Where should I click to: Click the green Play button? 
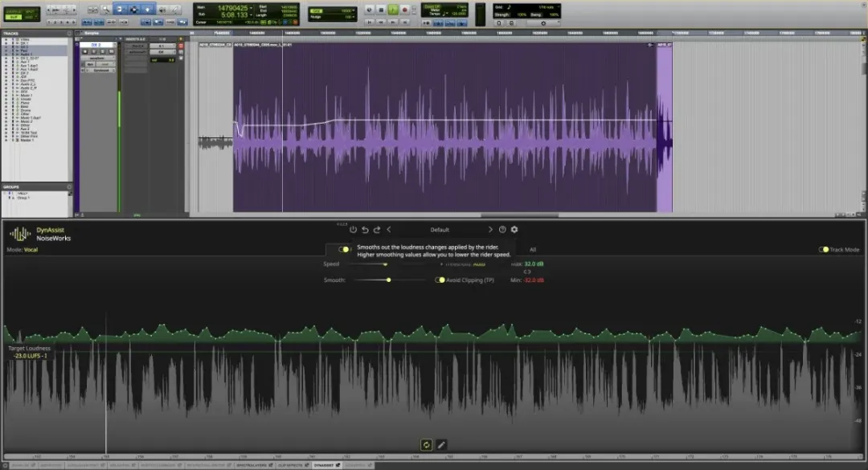pos(393,10)
